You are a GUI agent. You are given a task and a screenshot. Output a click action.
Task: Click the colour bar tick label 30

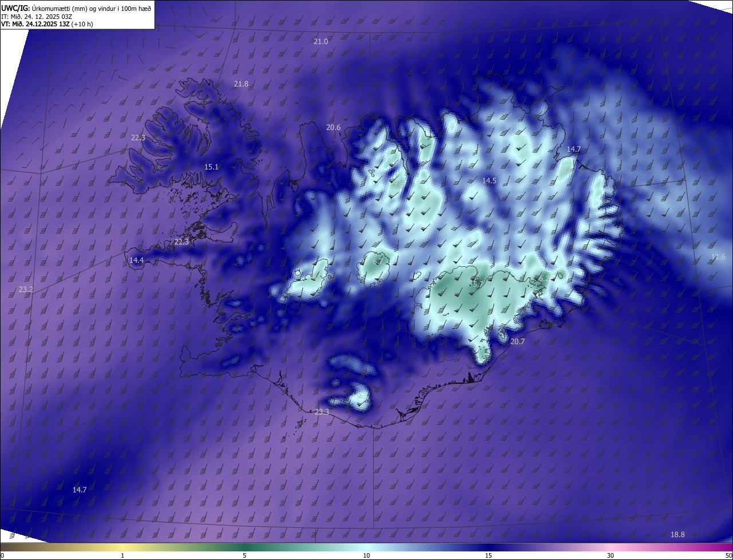(610, 555)
